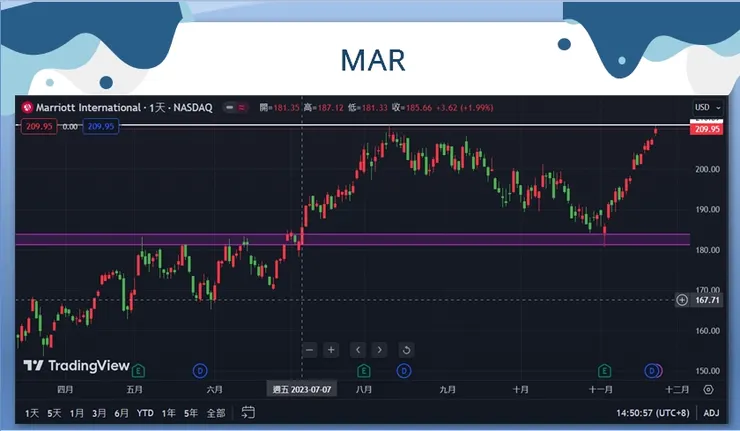
Task: Open the go-to-date calendar icon
Action: [248, 412]
